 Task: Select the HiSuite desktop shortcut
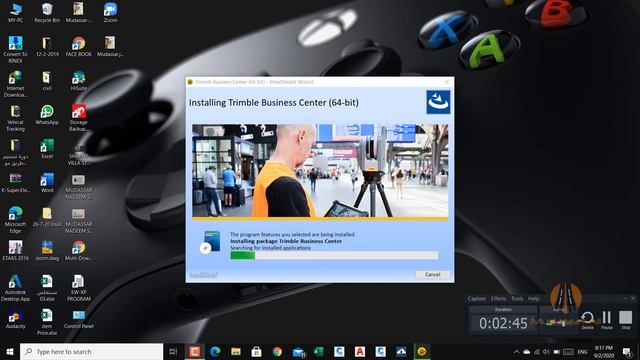tap(78, 80)
